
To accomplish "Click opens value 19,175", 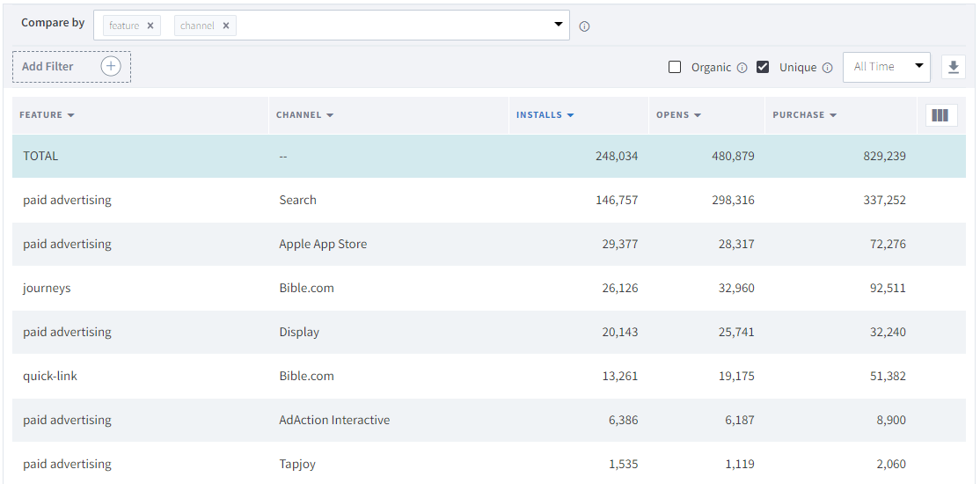I will pos(736,376).
